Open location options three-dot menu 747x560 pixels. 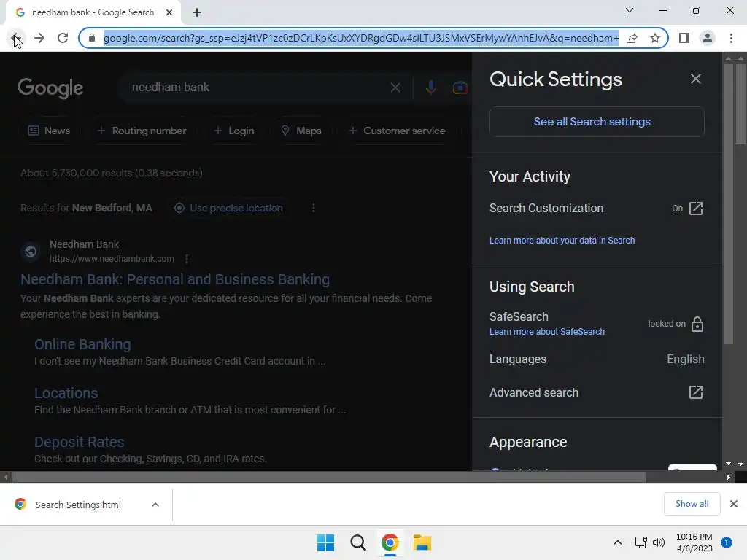[314, 208]
